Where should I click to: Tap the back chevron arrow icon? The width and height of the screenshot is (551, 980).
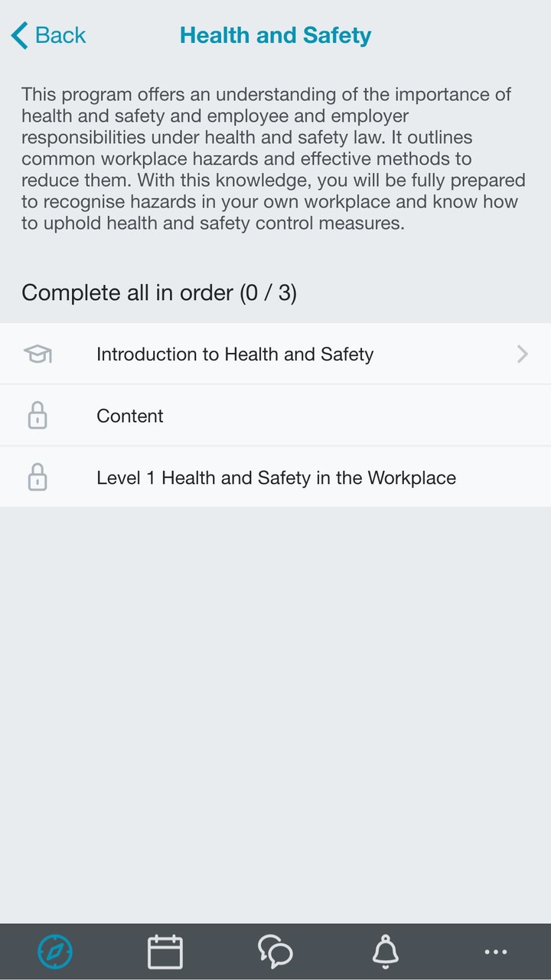pyautogui.click(x=20, y=35)
